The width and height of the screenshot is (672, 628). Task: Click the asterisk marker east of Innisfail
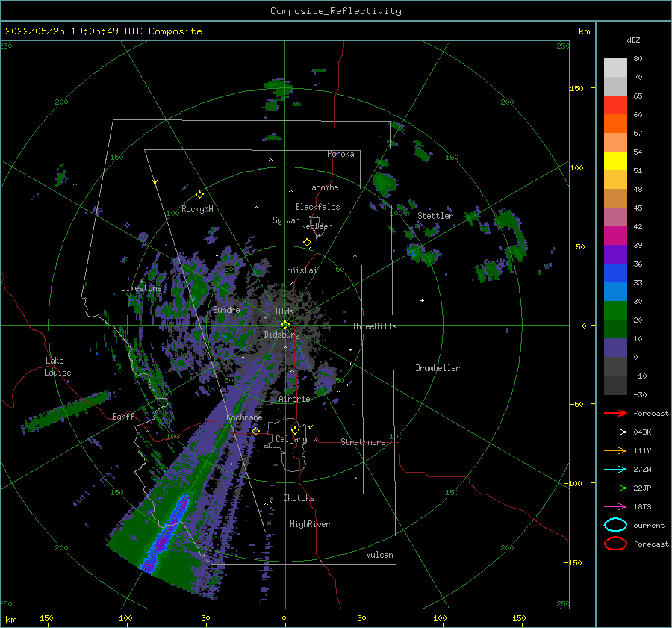click(x=355, y=256)
